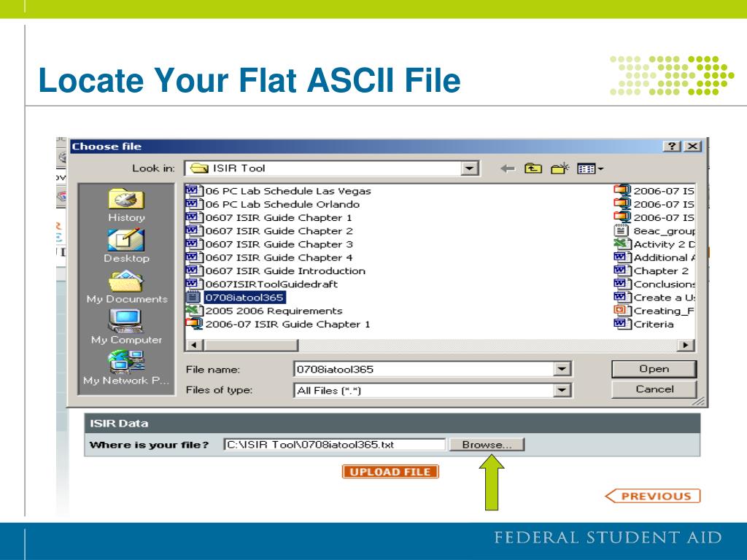Select the 8eac_group text file

click(654, 231)
